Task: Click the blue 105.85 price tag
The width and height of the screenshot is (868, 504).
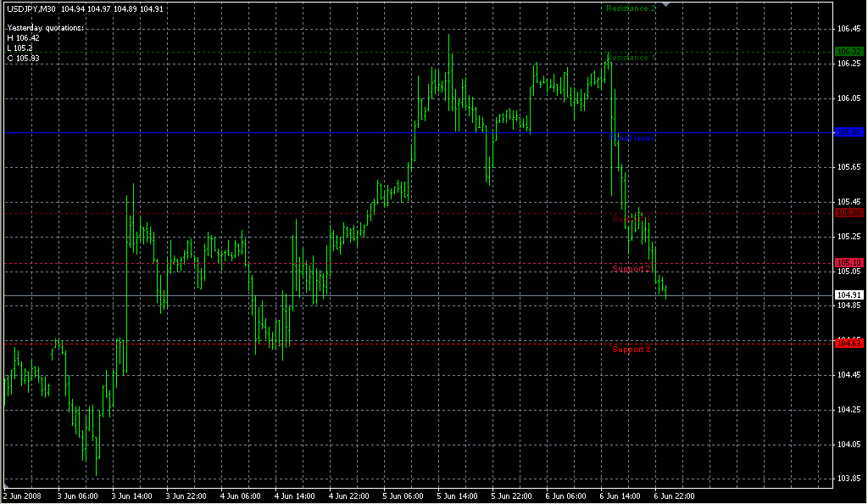Action: [x=849, y=133]
